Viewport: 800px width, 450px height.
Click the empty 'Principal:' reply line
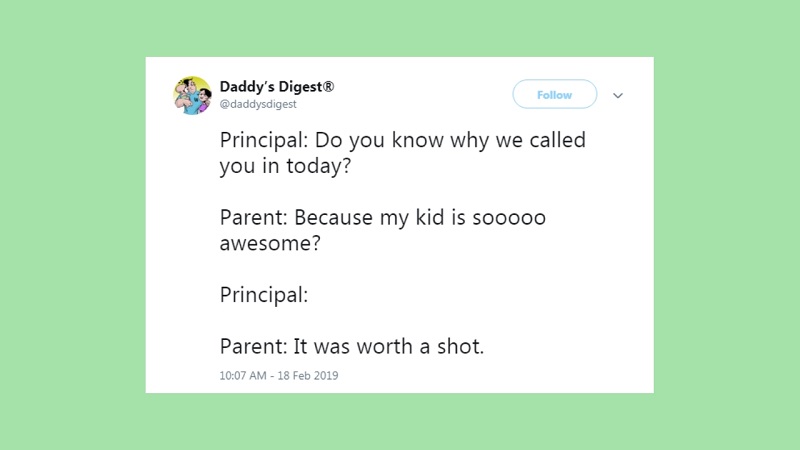pos(264,295)
